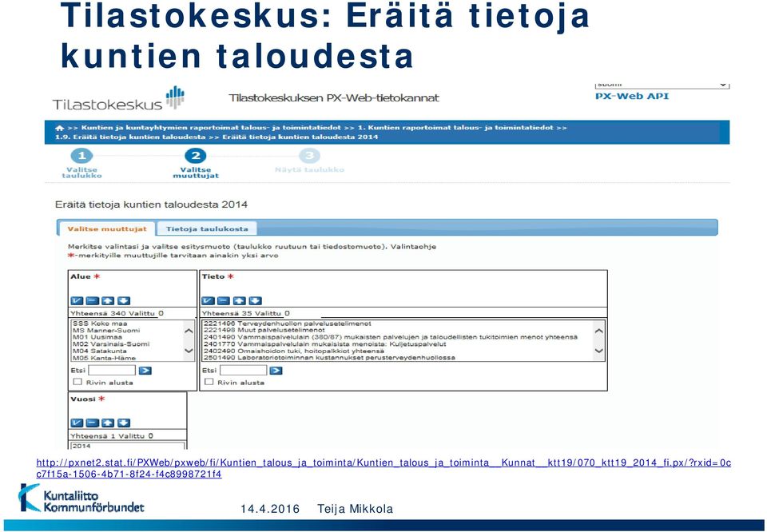Sort Vuosi list descending with down arrow

point(124,423)
